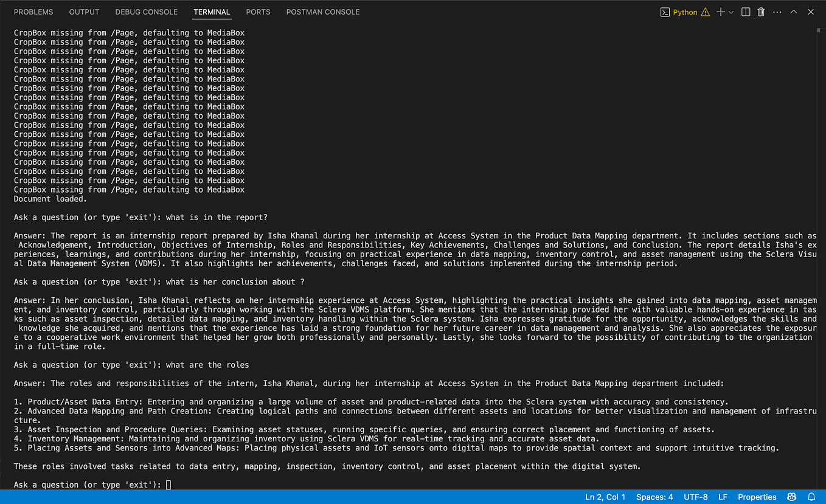Go to line via Ln 2, Col 1

coord(605,497)
